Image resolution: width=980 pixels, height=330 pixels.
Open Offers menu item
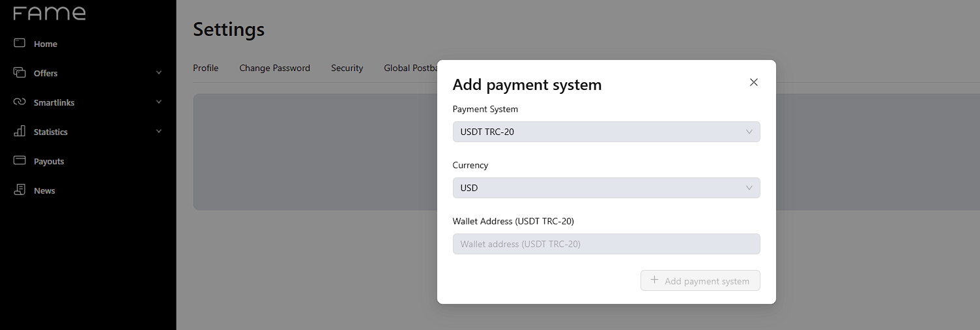(x=46, y=73)
